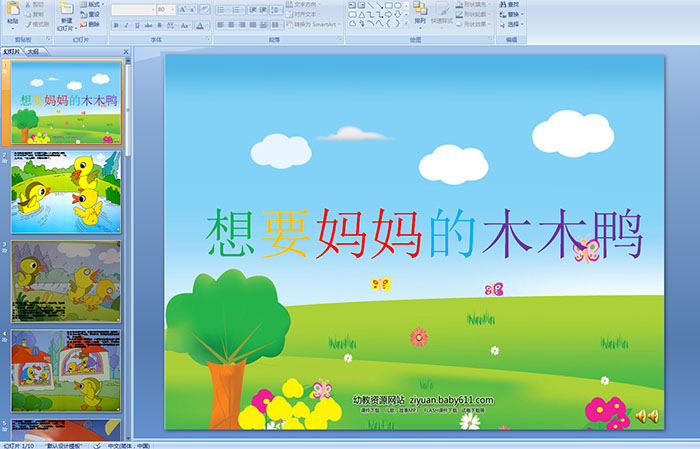Image resolution: width=700 pixels, height=449 pixels.
Task: Select the Oval shape
Action: coord(397,5)
